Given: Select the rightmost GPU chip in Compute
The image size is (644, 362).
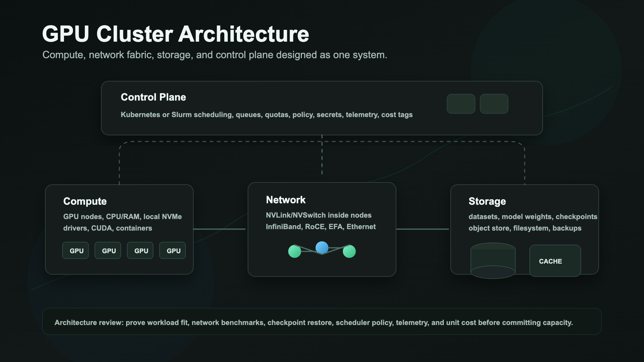Looking at the screenshot, I should [x=172, y=250].
